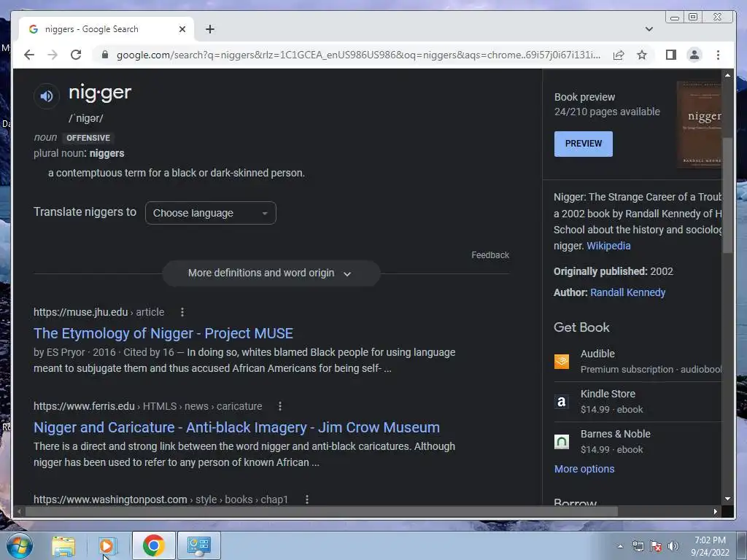Launch Windows Media Player from taskbar
747x560 pixels.
tap(108, 545)
